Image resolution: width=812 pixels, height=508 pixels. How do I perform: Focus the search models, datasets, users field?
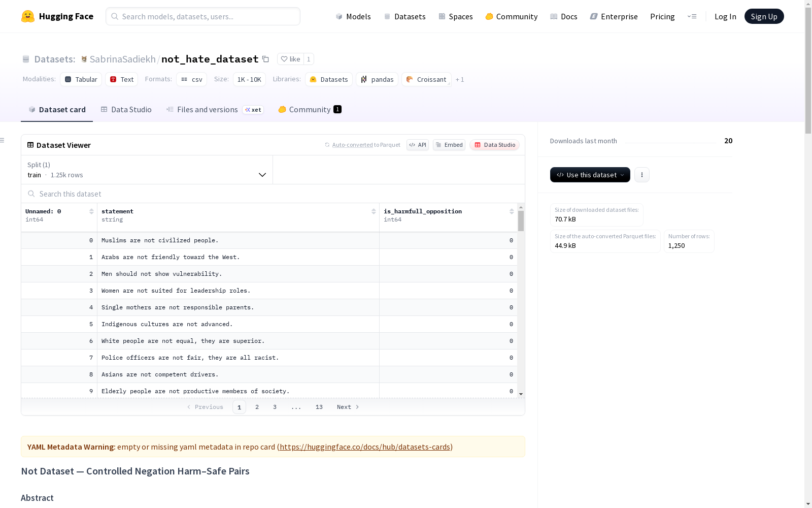[x=203, y=16]
